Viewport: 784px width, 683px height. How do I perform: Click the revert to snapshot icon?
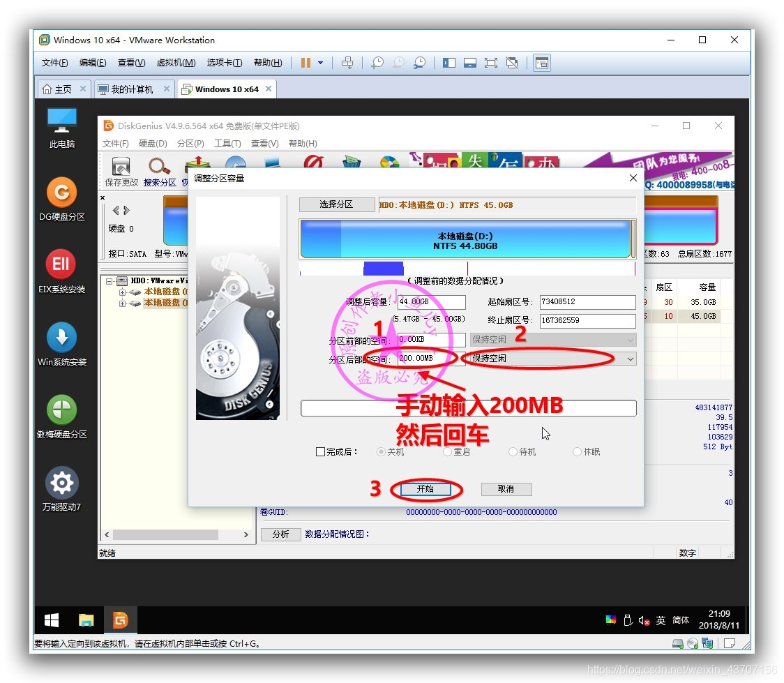[398, 63]
